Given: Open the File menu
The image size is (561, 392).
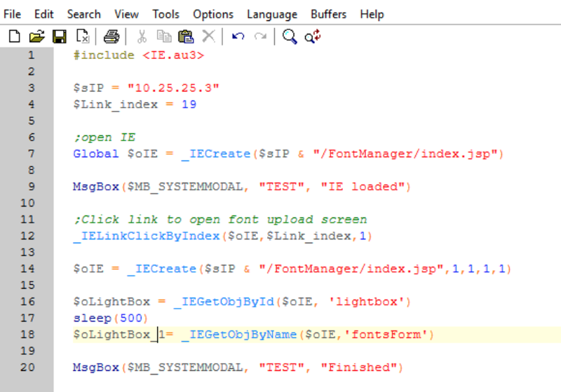Looking at the screenshot, I should point(12,14).
